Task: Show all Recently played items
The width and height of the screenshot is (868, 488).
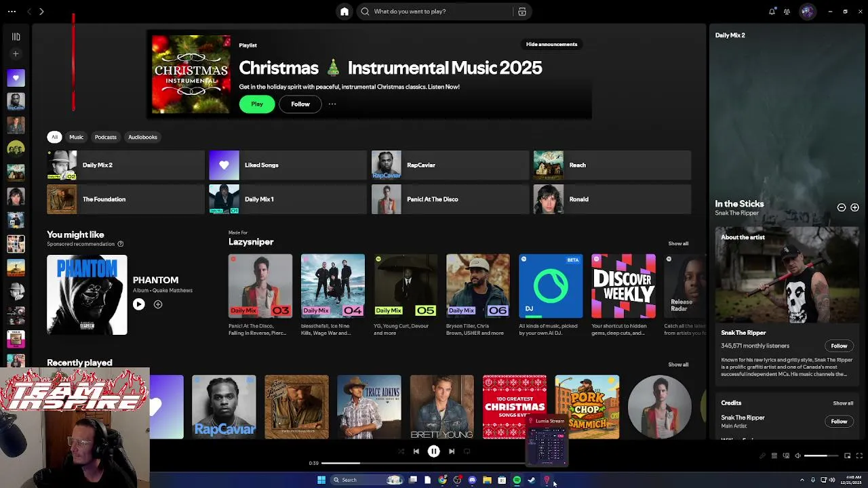Action: (x=678, y=365)
